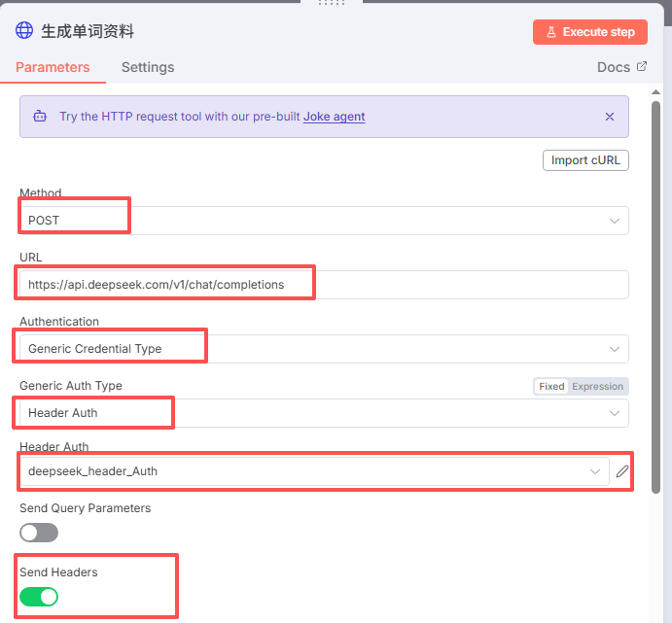Open the Generic Auth Type dropdown
The width and height of the screenshot is (672, 623).
click(324, 413)
